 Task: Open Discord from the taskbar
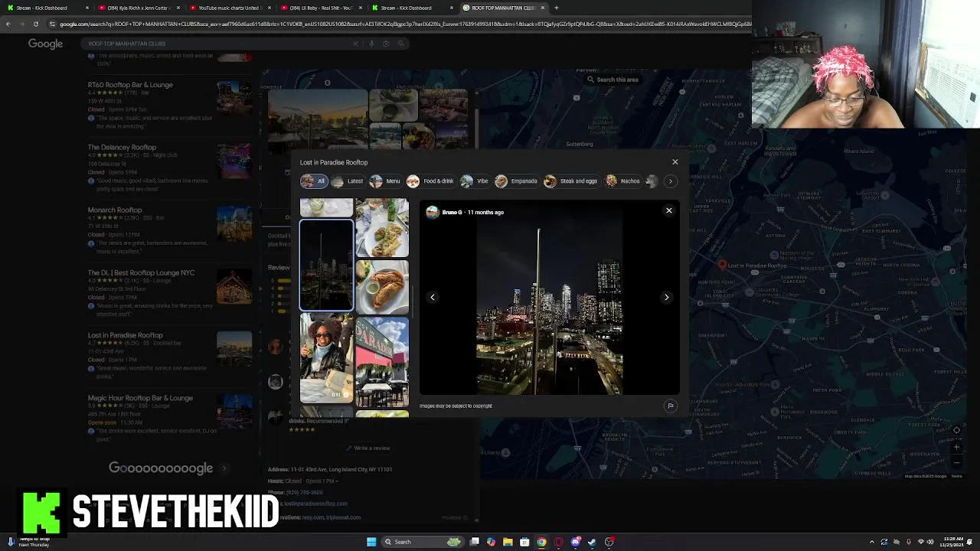[575, 542]
